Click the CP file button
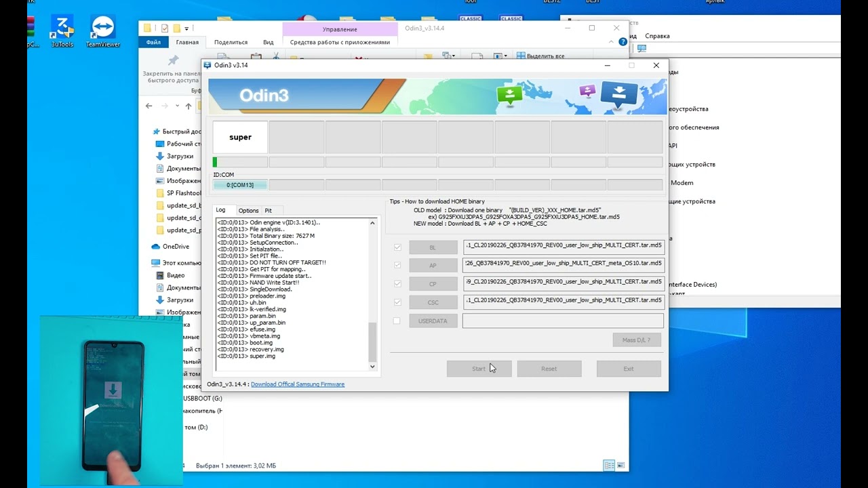 [433, 284]
